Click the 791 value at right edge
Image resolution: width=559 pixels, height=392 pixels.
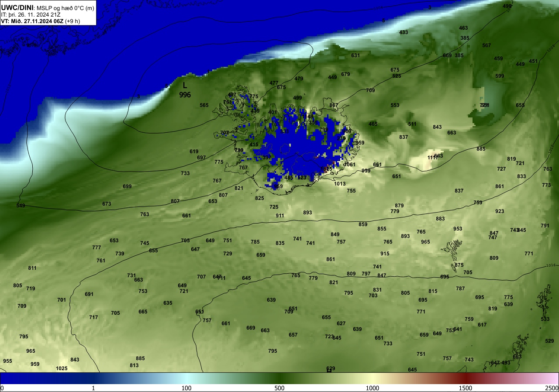point(545,226)
